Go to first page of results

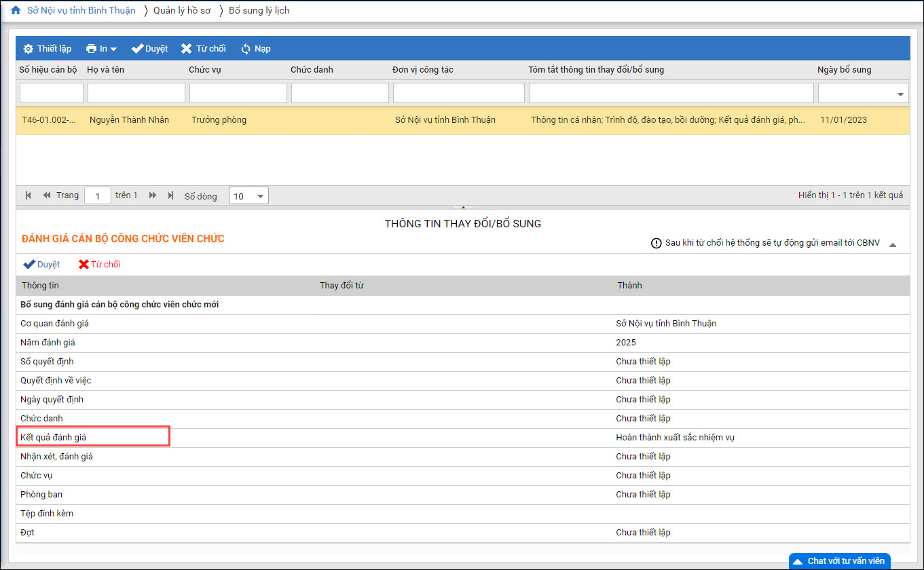point(29,195)
